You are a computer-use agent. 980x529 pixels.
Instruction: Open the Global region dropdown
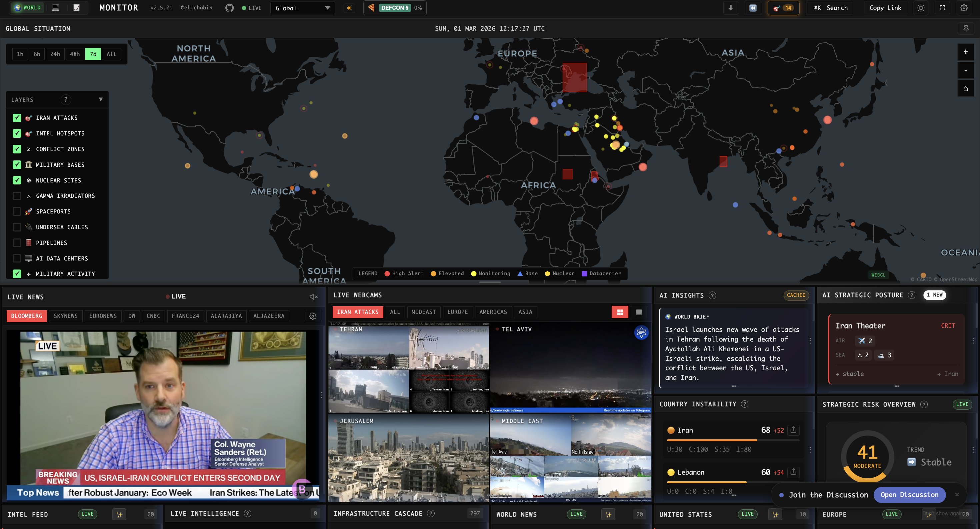coord(302,8)
